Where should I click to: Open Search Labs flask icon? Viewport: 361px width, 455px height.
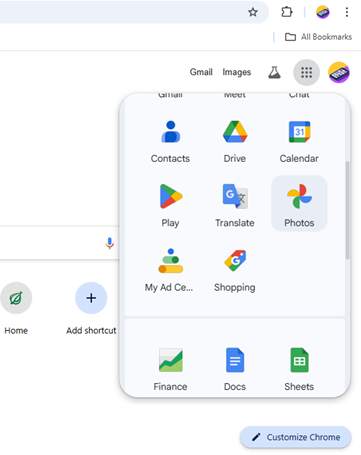tap(274, 72)
